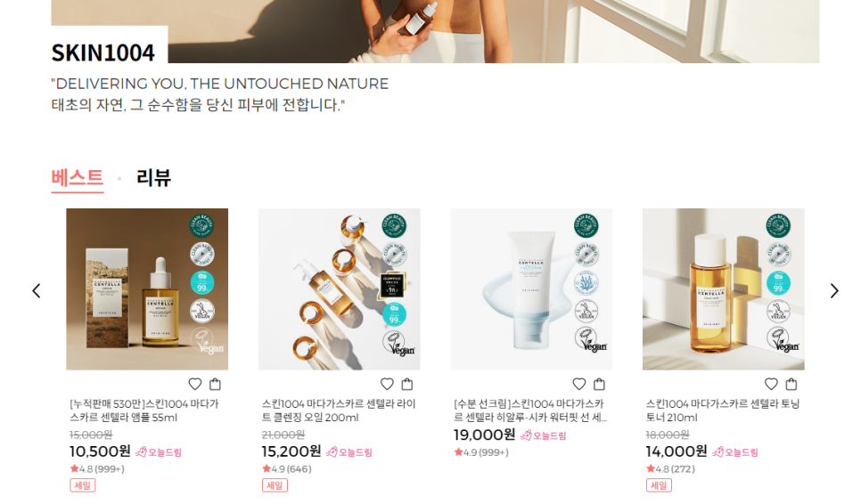The height and width of the screenshot is (504, 861).
Task: Switch to the 리뷰 tab
Action: [x=153, y=178]
